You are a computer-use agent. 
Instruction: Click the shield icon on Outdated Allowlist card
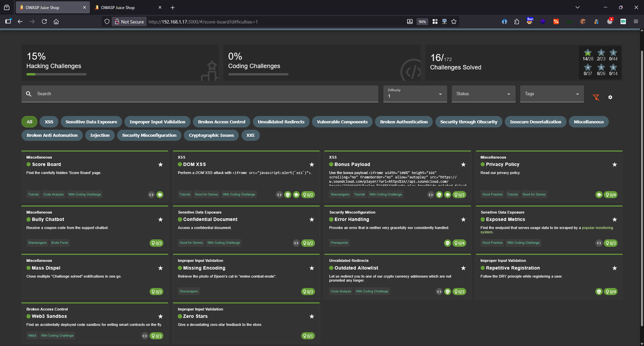point(447,292)
